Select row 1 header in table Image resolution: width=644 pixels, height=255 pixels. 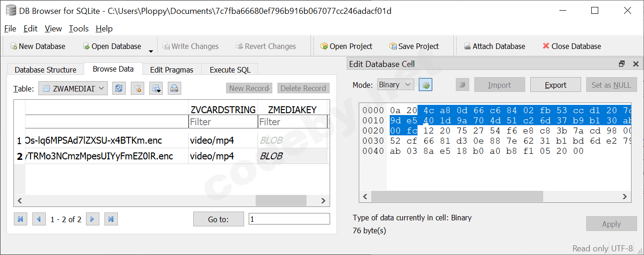point(19,140)
